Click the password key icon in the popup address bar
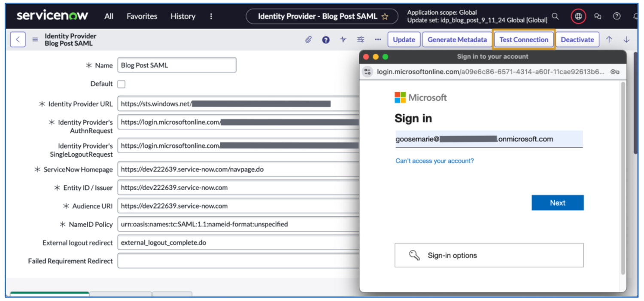644x301 pixels. [x=615, y=72]
